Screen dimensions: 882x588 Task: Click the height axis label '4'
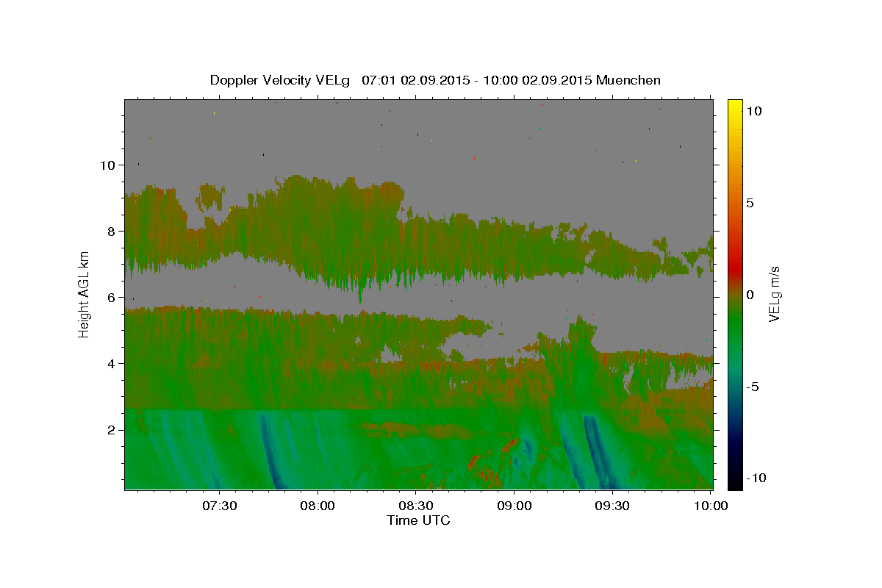click(x=110, y=363)
